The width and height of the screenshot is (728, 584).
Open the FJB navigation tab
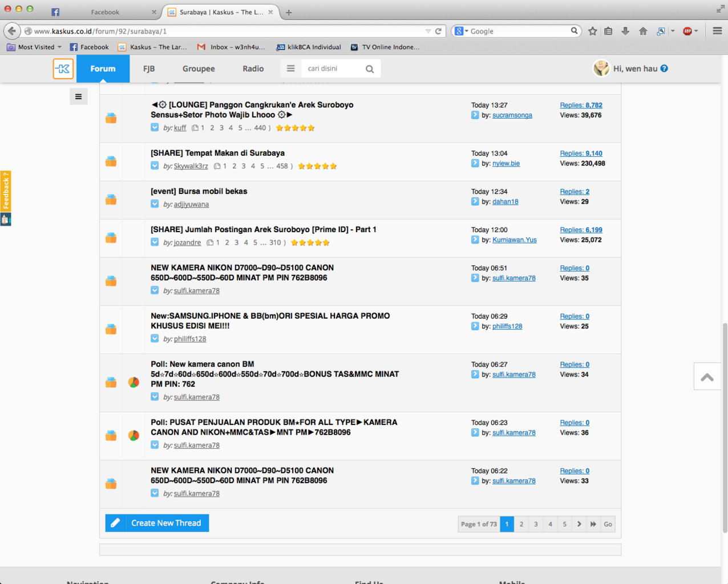(149, 69)
